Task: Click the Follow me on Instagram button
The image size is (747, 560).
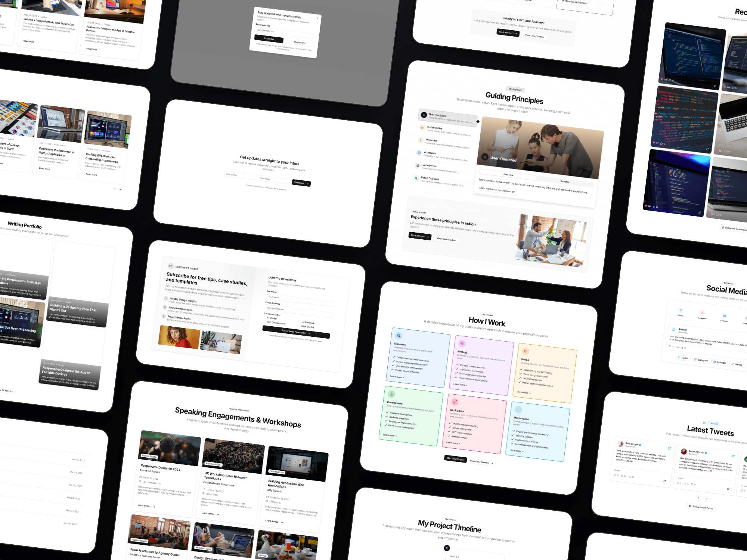Action: tap(734, 228)
